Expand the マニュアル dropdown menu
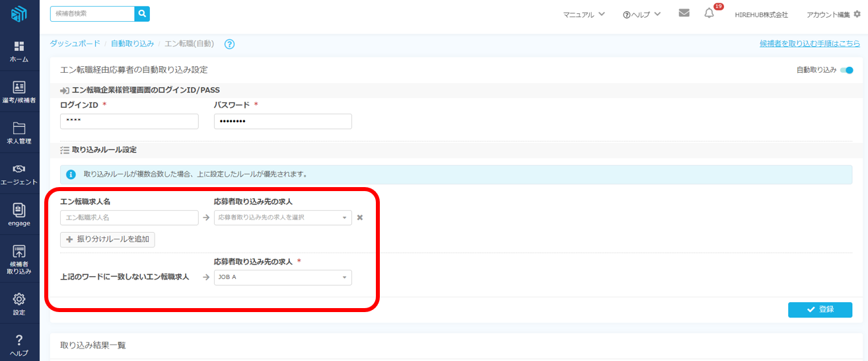This screenshot has height=361, width=868. (x=584, y=15)
